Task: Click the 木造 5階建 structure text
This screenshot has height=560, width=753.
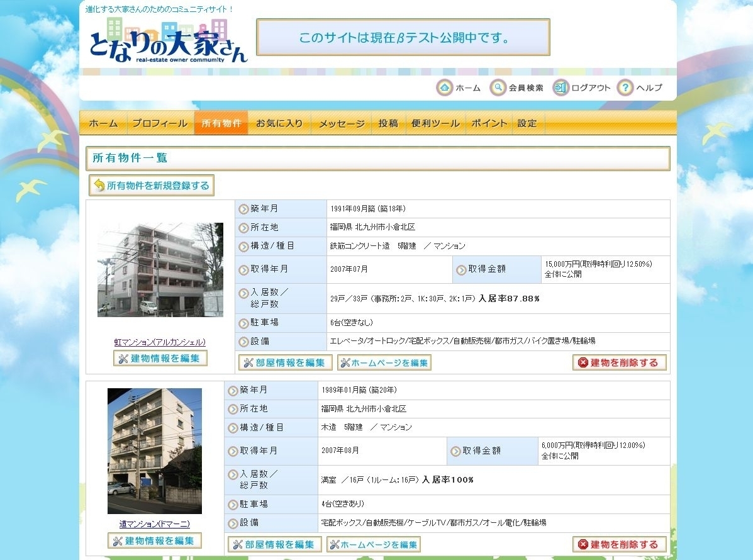Action: (x=342, y=427)
